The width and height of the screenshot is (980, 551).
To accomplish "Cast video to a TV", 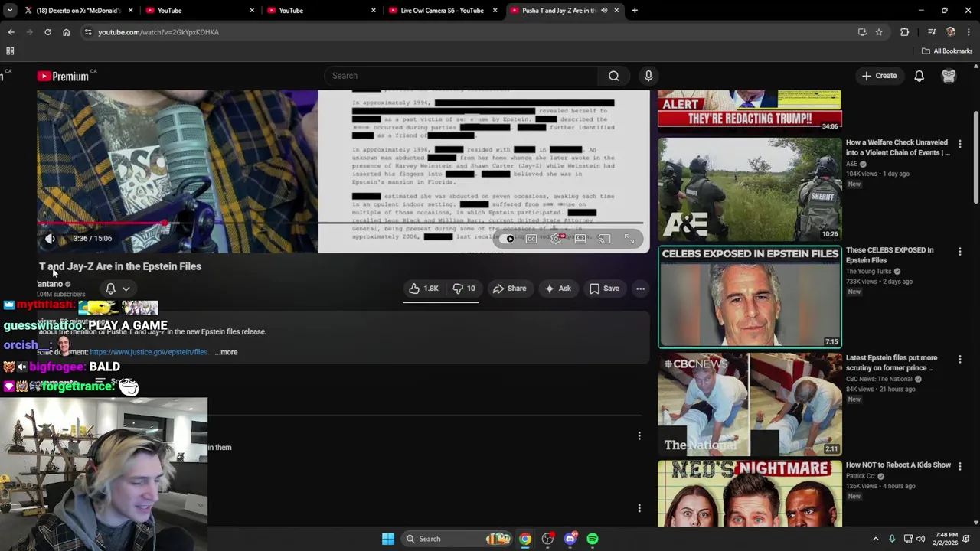I will (x=605, y=239).
